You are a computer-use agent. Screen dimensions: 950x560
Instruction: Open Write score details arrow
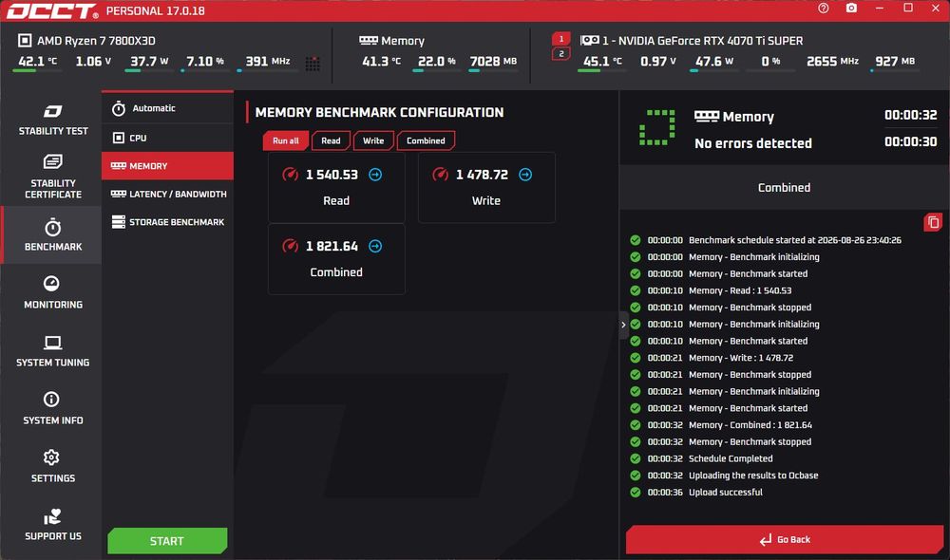(x=525, y=175)
